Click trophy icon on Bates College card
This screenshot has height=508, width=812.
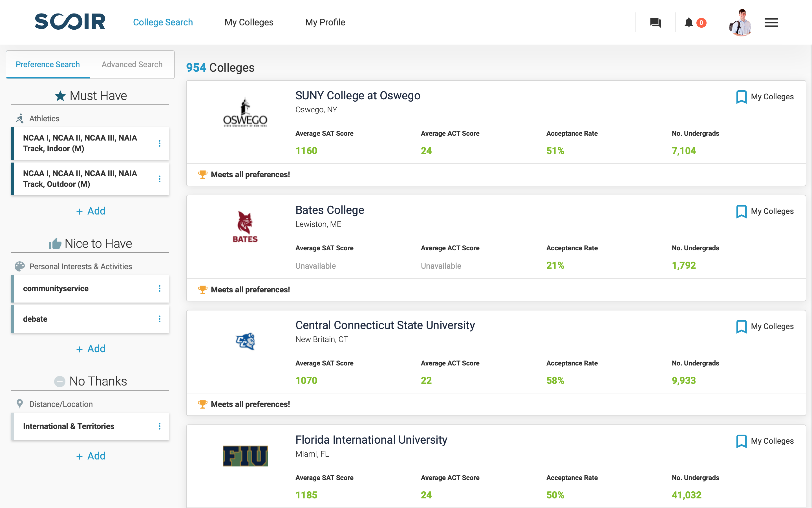click(202, 289)
